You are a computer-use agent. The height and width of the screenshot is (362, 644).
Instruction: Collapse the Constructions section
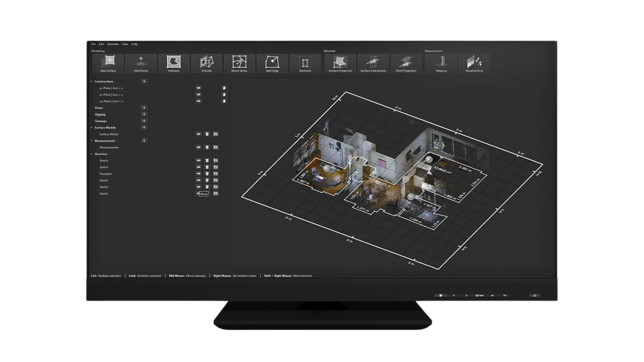[92, 81]
